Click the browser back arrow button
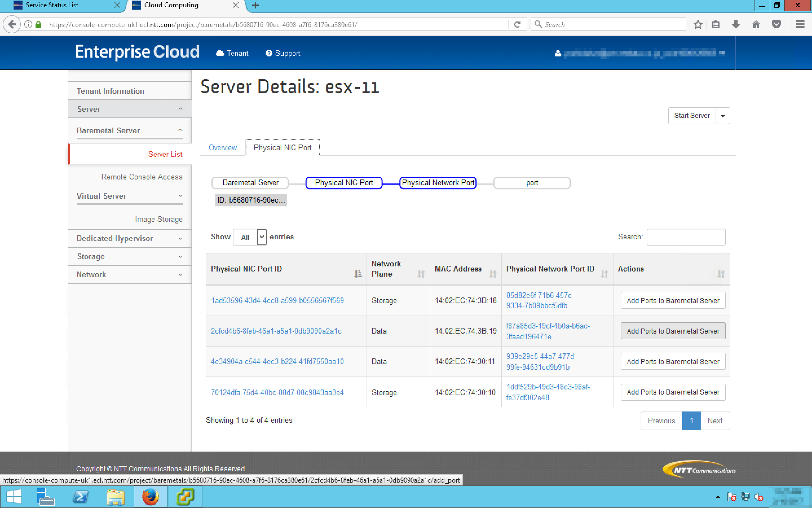Viewport: 812px width, 508px height. coord(12,25)
